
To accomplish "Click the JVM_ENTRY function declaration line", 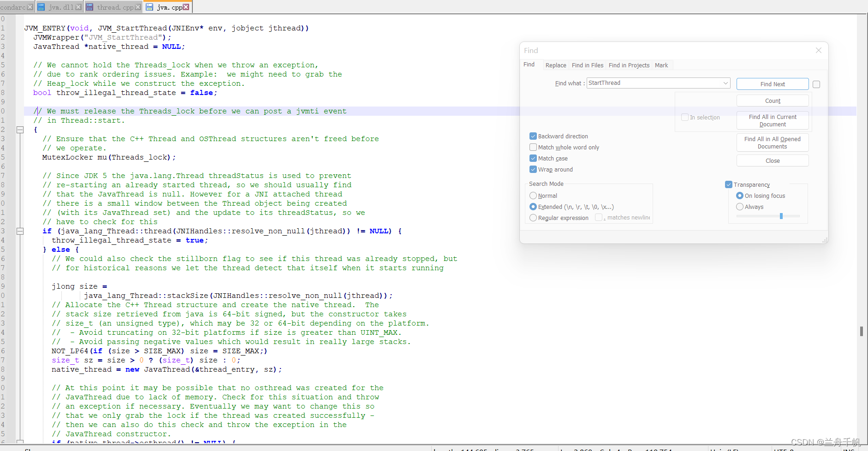I will pos(166,28).
